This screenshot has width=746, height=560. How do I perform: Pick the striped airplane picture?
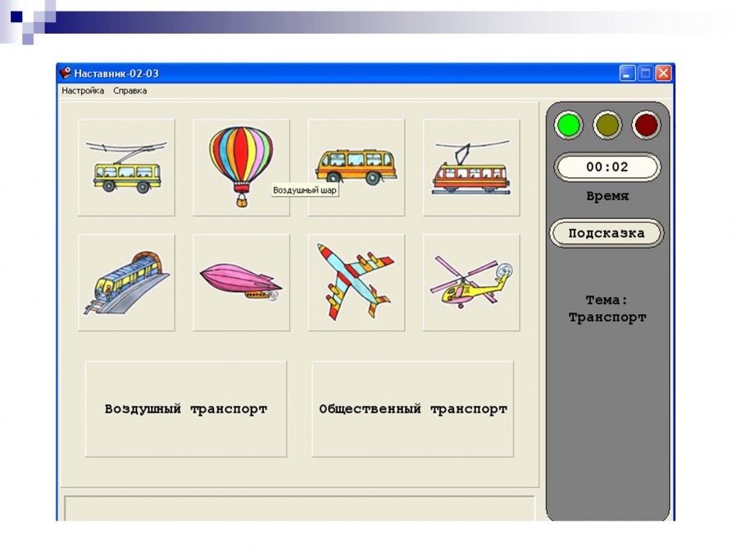coord(357,283)
